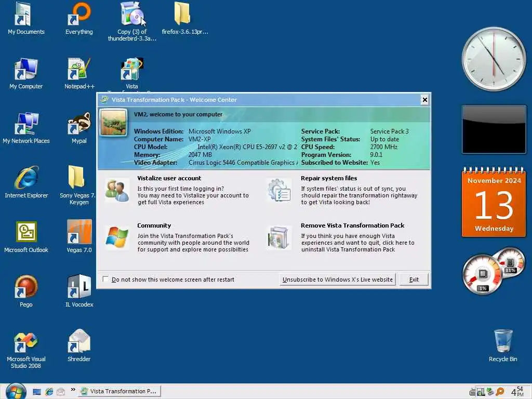Viewport: 532px width, 399px height.
Task: Click the Community Windows flag icon
Action: pos(117,237)
